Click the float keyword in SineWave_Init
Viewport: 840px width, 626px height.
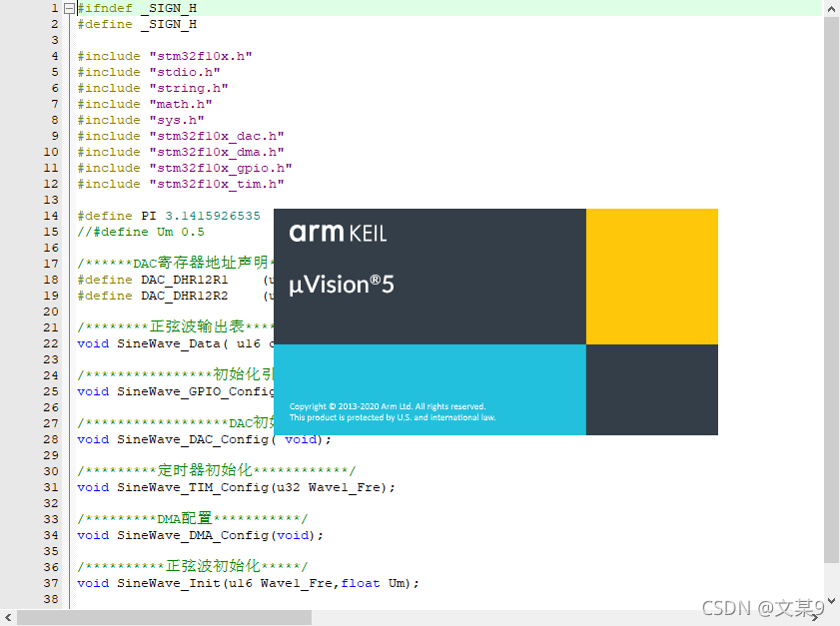tap(360, 583)
